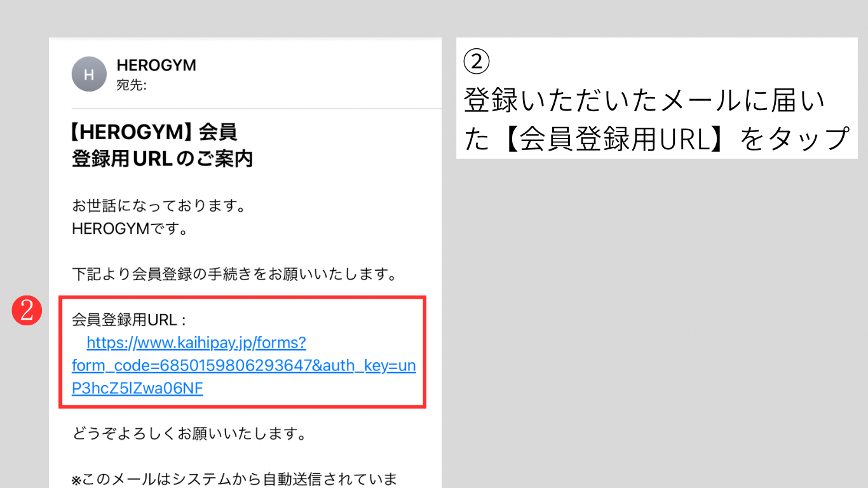Click the ※このメールはシステムから自動送信 notice
This screenshot has width=868, height=488.
tap(234, 478)
